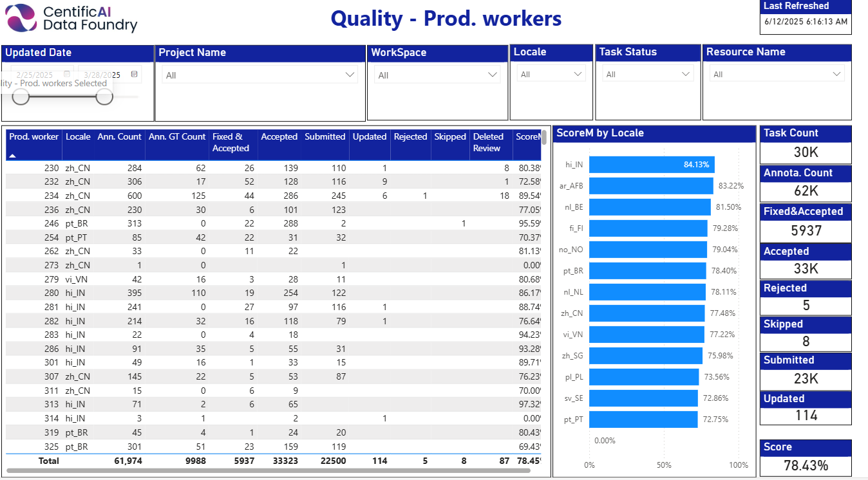Expand the Locale slicer dropdown
Image resolution: width=868 pixels, height=480 pixels.
tap(578, 75)
